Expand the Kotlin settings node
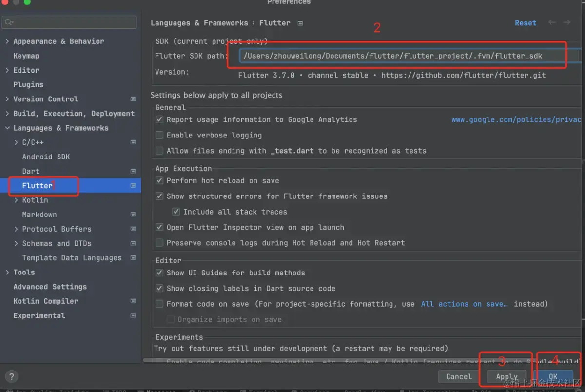Viewport: 585px width, 392px height. [16, 200]
